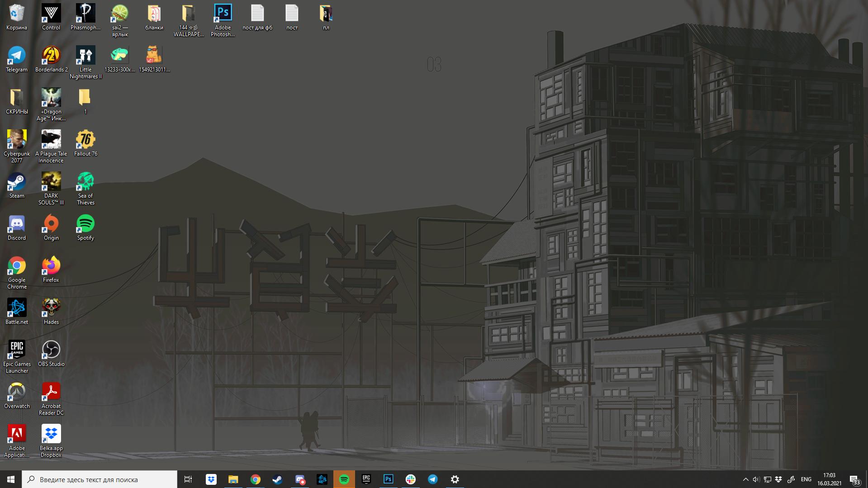Screen dimensions: 868x488
Task: Select the пост text file
Action: [x=292, y=18]
